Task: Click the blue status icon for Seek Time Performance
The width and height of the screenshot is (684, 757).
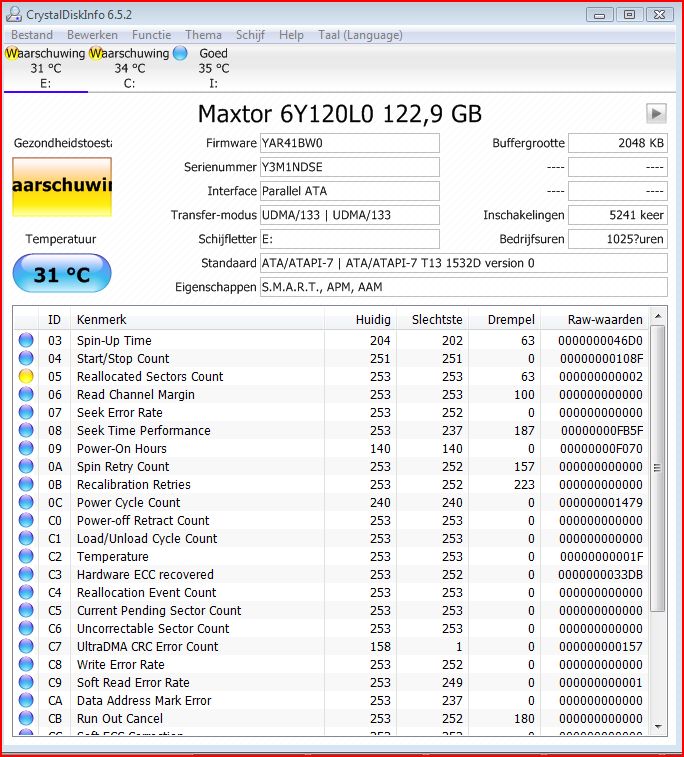Action: [26, 430]
